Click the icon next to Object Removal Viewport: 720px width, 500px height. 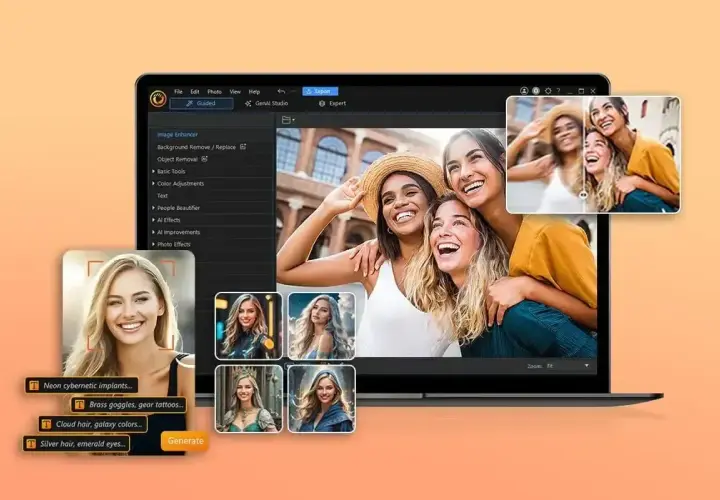click(204, 159)
